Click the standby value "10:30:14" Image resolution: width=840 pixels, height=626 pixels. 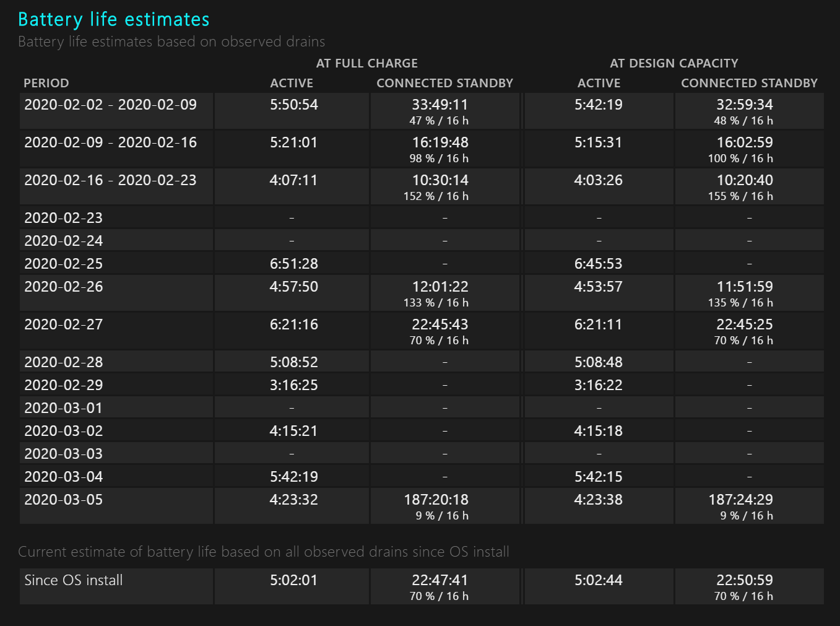[x=440, y=180]
